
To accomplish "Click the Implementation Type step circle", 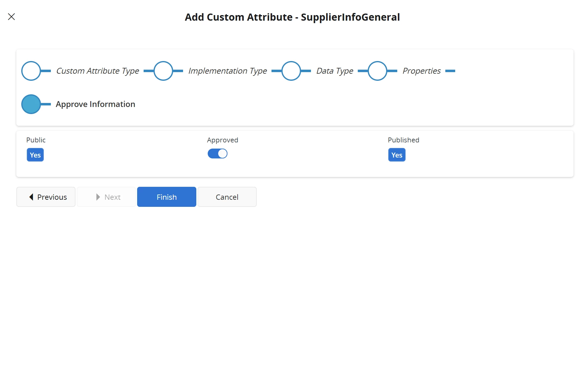I will 163,71.
